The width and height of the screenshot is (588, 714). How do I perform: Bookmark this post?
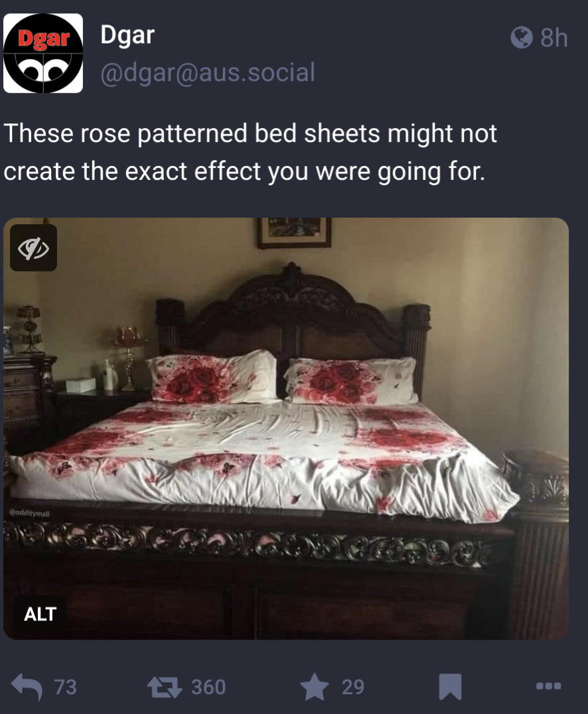[450, 687]
